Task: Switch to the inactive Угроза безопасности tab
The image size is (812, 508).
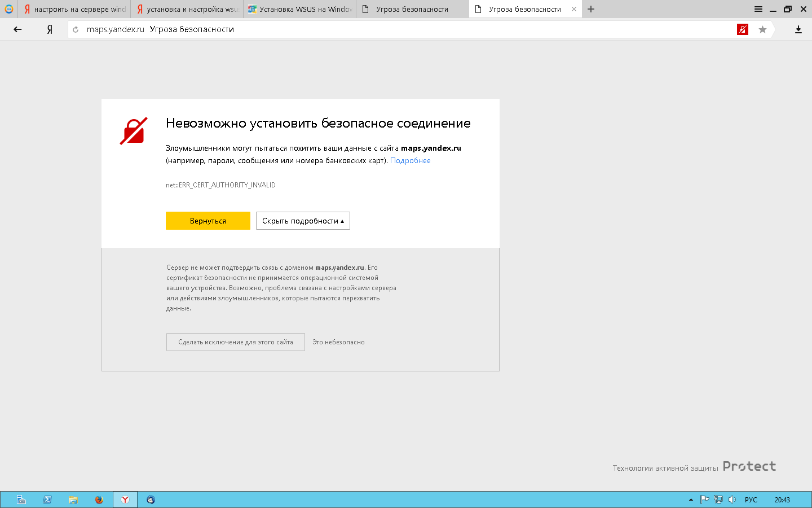Action: (413, 9)
